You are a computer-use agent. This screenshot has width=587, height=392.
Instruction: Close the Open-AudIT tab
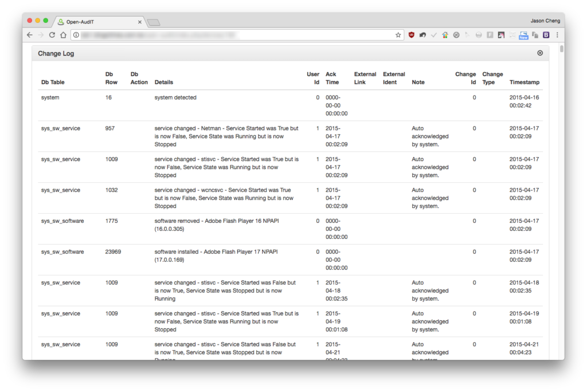coord(140,22)
